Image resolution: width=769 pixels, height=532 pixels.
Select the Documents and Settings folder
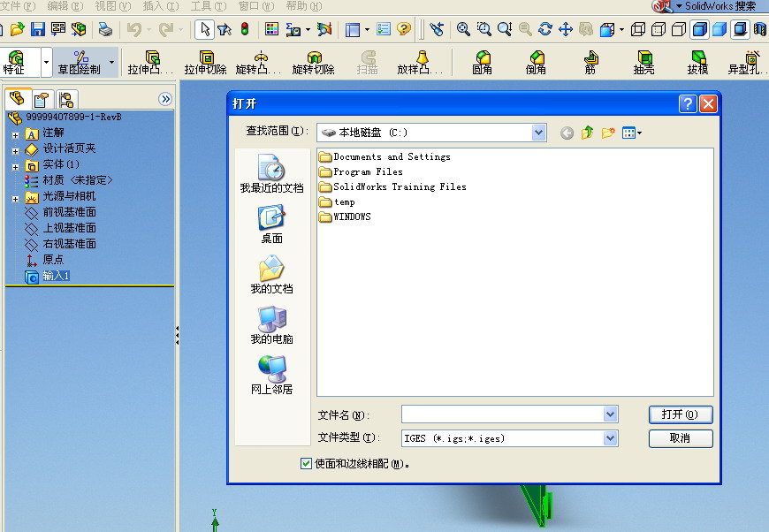[x=384, y=157]
